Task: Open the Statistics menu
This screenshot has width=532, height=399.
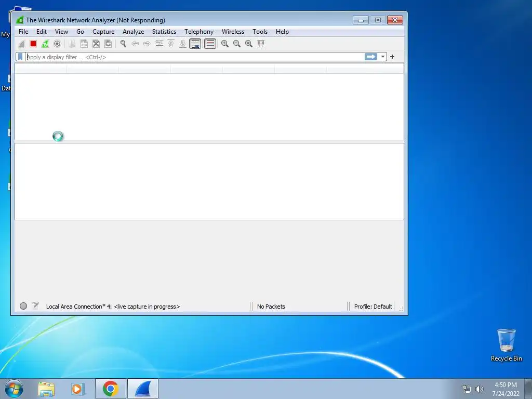Action: (x=164, y=32)
